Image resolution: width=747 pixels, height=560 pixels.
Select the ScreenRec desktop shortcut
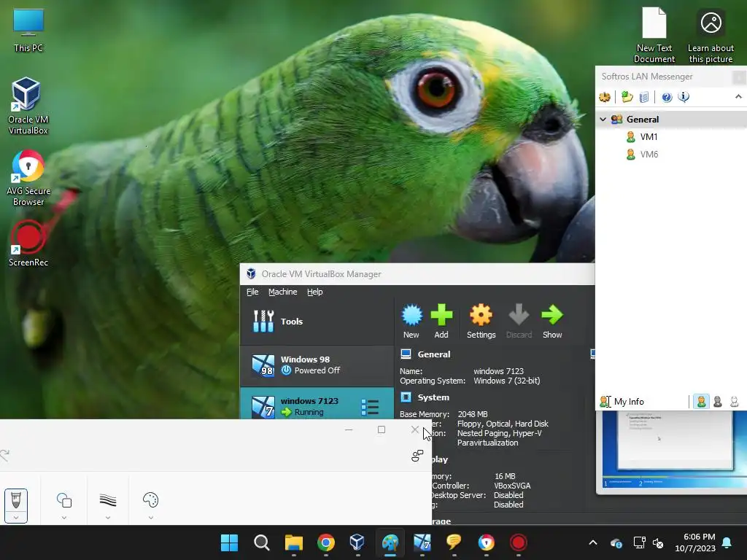pyautogui.click(x=28, y=243)
